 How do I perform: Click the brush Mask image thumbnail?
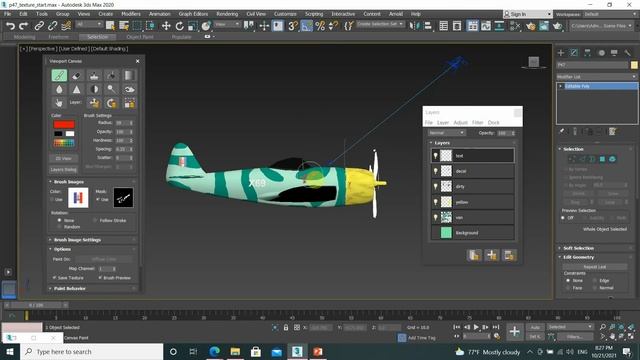[x=123, y=198]
